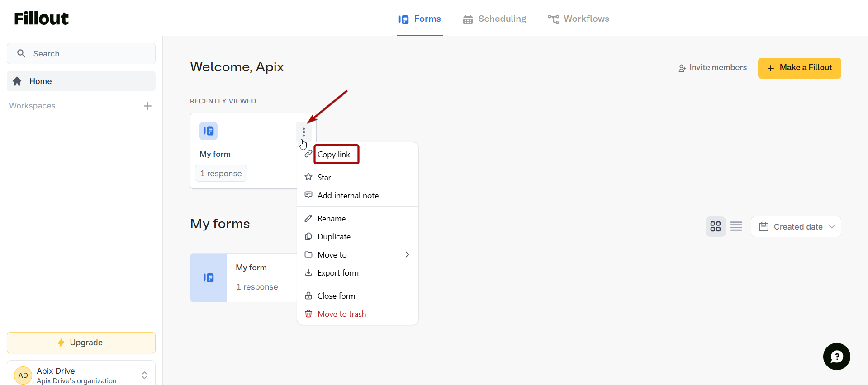Open the help chat bubble

tap(836, 357)
